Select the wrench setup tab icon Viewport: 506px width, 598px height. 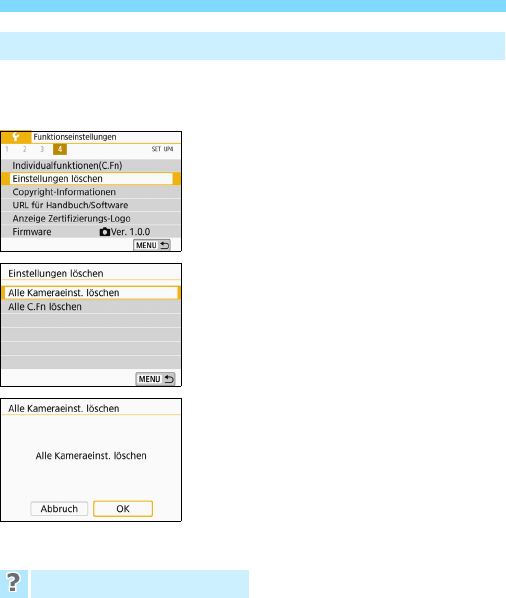pyautogui.click(x=16, y=137)
